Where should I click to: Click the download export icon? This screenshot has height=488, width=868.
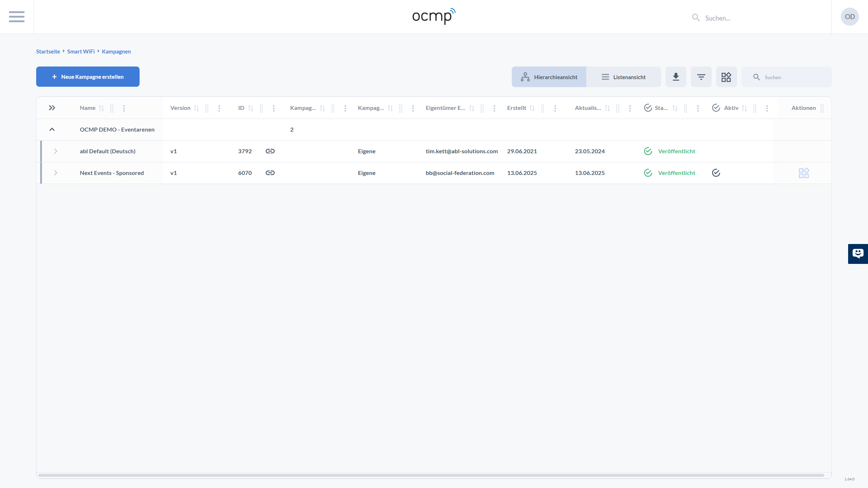[676, 77]
